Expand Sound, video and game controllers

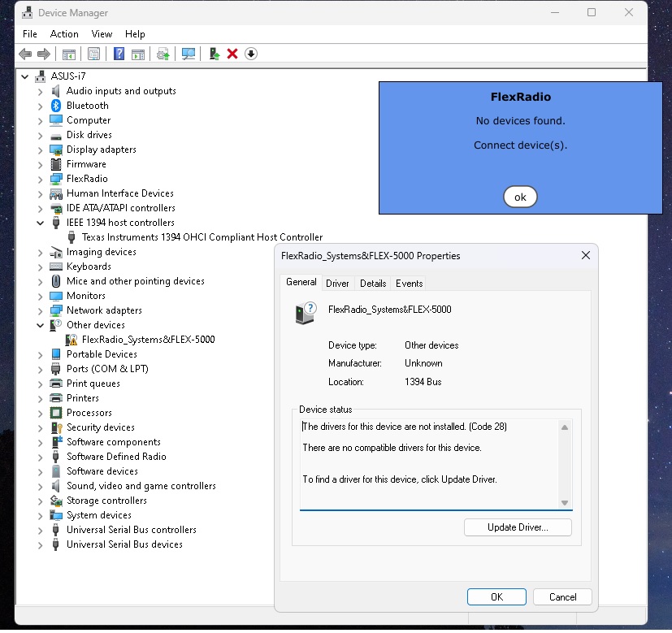coord(40,487)
